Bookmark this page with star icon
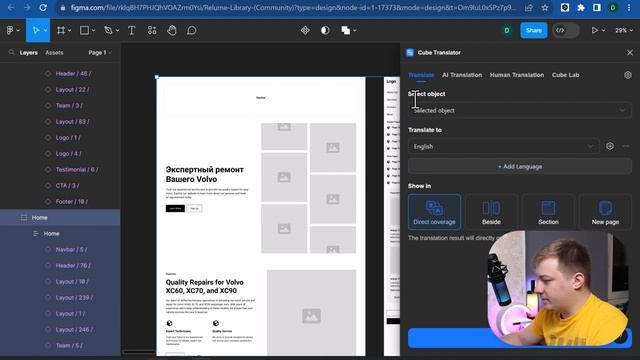The image size is (640, 360). click(545, 8)
